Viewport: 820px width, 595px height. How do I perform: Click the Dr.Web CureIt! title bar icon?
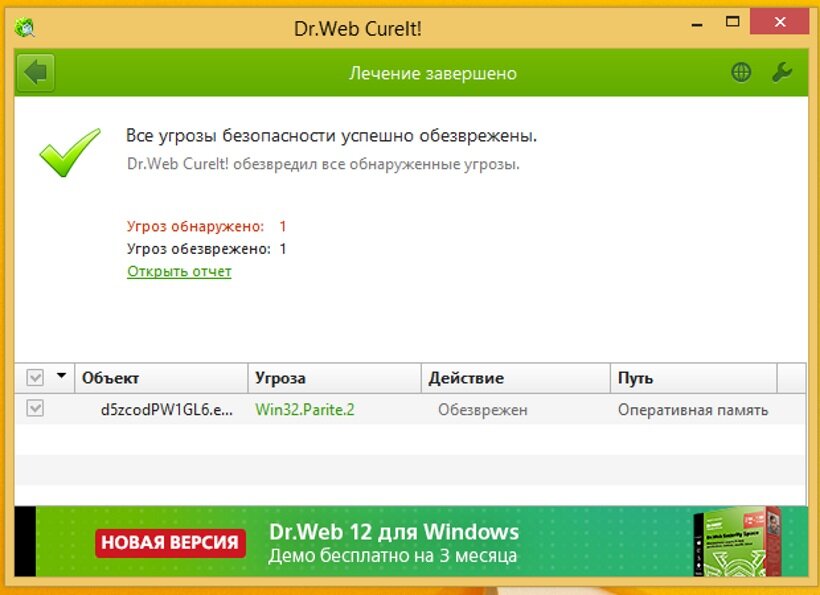(25, 27)
